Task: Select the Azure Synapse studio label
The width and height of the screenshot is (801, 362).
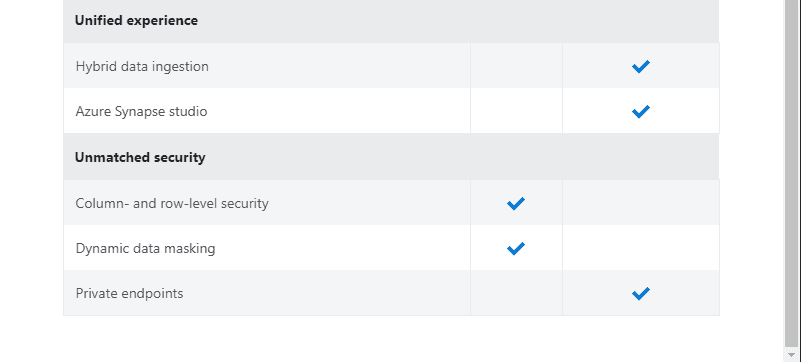Action: tap(142, 111)
